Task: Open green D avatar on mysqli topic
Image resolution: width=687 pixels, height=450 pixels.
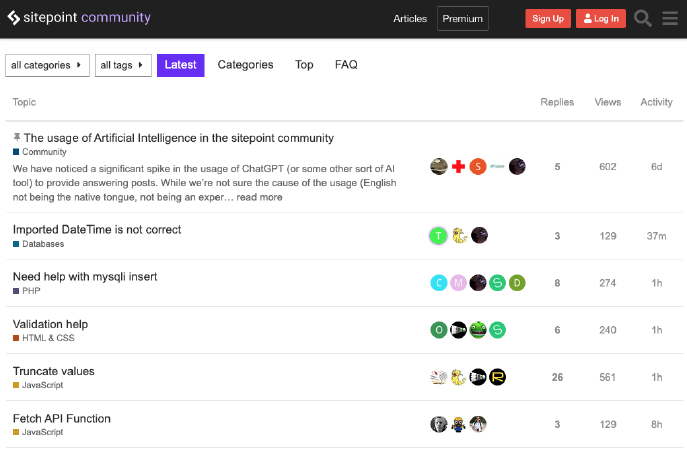Action: click(x=517, y=283)
